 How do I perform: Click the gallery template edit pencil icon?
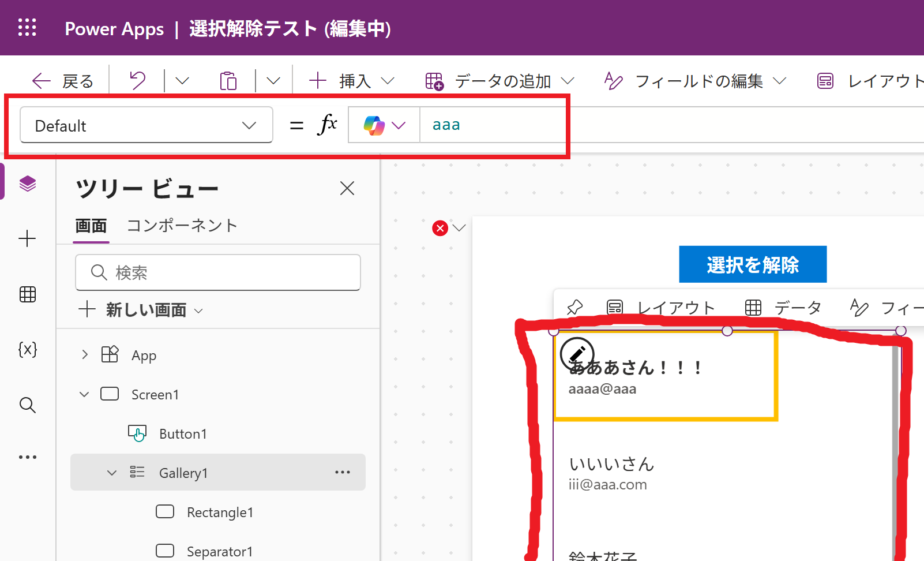(x=577, y=354)
